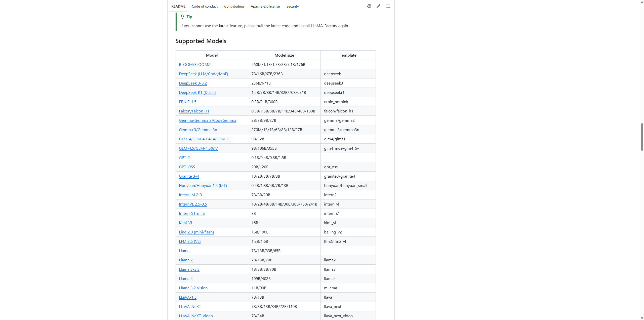Screen dimensions: 644x320
Task: Visit the Ling 2.0 (mini/flash) link
Action: (196, 232)
